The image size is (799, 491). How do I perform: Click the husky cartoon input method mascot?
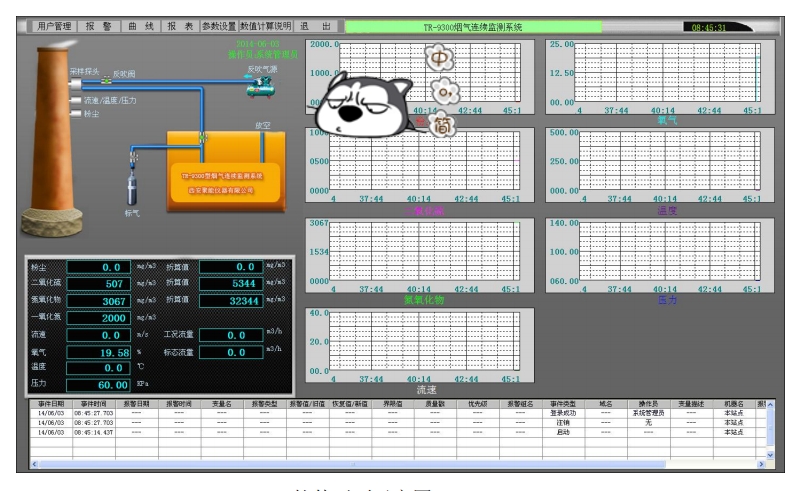tap(365, 105)
